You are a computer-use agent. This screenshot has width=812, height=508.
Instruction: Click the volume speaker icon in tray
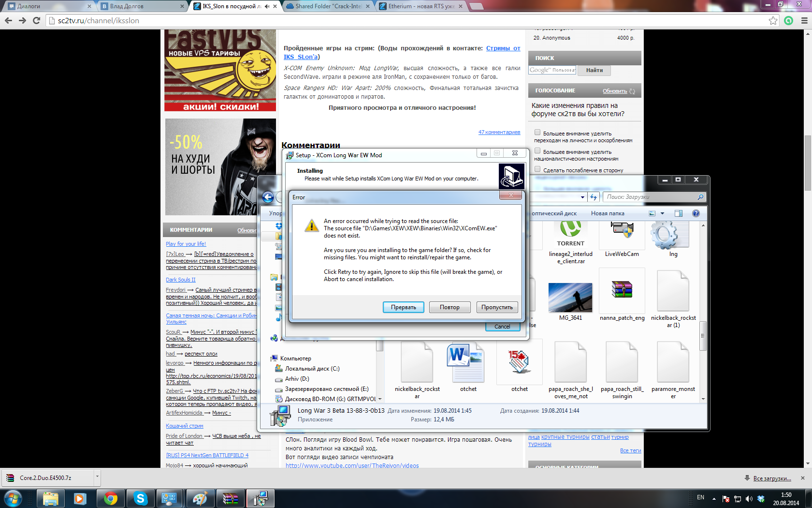click(x=749, y=498)
